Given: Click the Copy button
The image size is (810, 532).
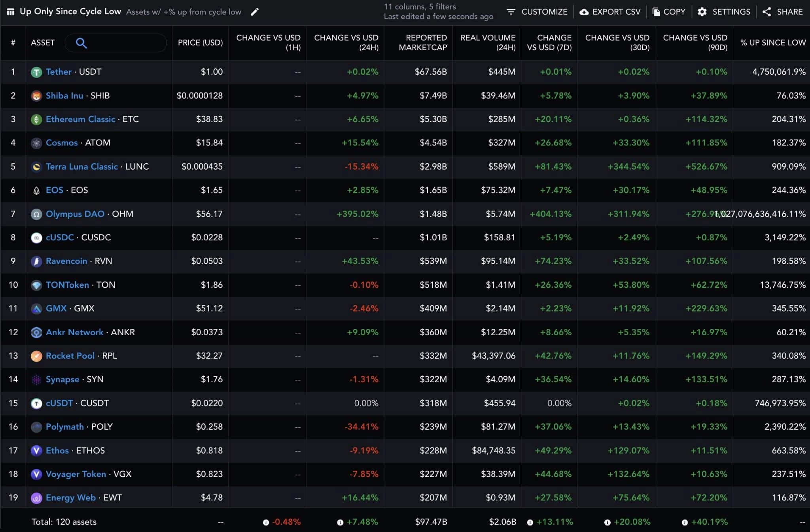Looking at the screenshot, I should pos(669,12).
